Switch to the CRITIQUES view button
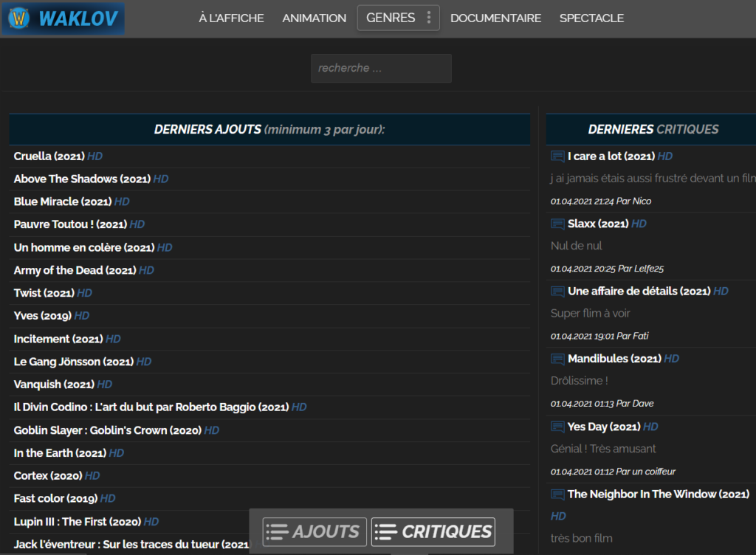 coord(433,532)
